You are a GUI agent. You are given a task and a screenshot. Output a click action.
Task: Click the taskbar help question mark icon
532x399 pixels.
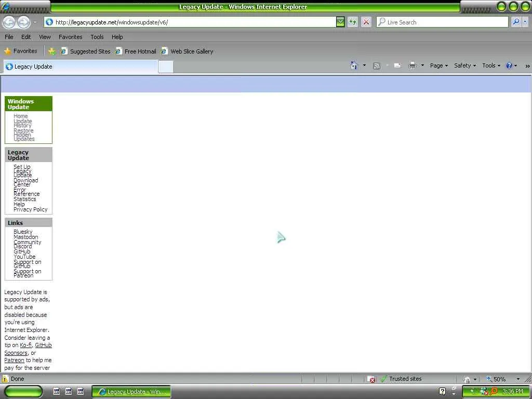click(442, 392)
